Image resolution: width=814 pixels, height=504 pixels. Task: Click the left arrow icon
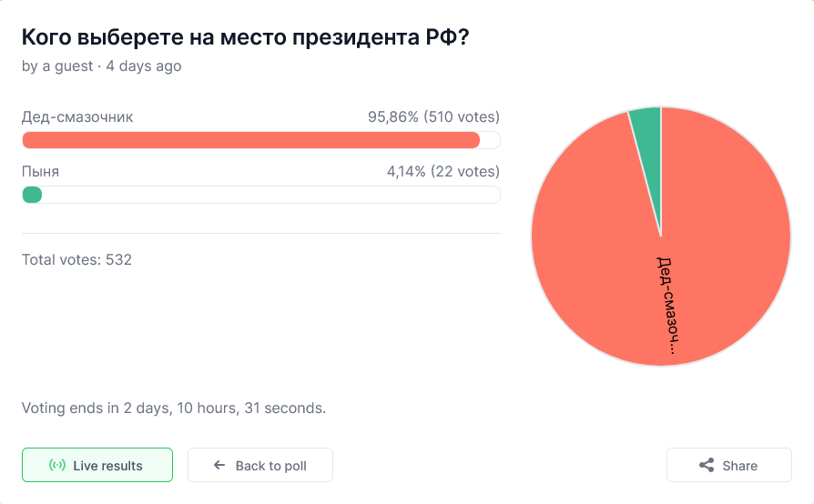219,466
